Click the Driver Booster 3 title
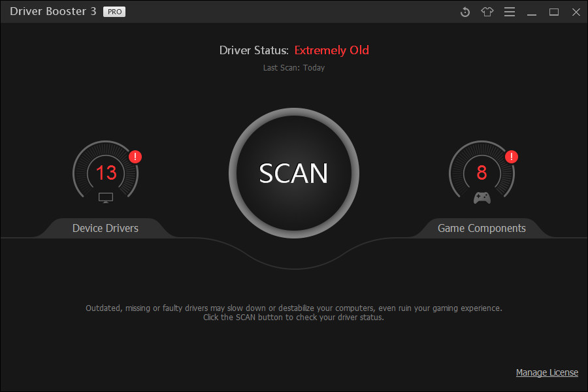This screenshot has width=588, height=392. (52, 11)
